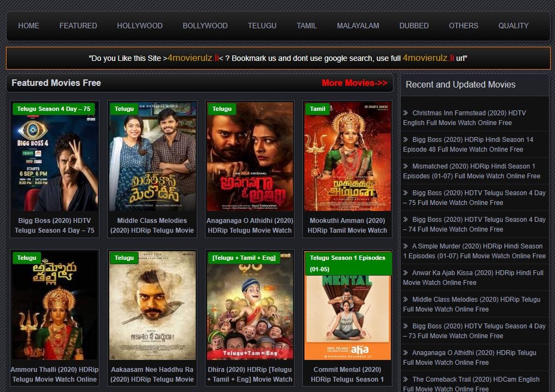Click the 'Featured Movies Free' heading
This screenshot has height=392, width=555.
click(57, 83)
